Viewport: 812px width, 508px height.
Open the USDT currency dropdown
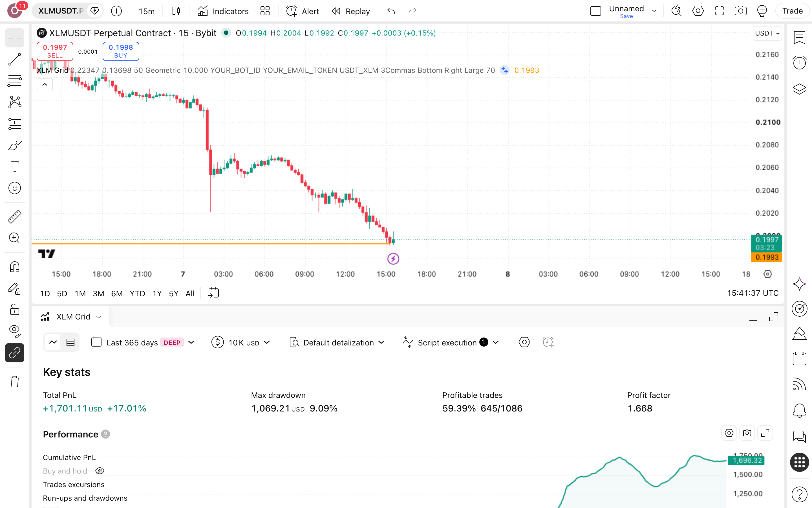[767, 33]
